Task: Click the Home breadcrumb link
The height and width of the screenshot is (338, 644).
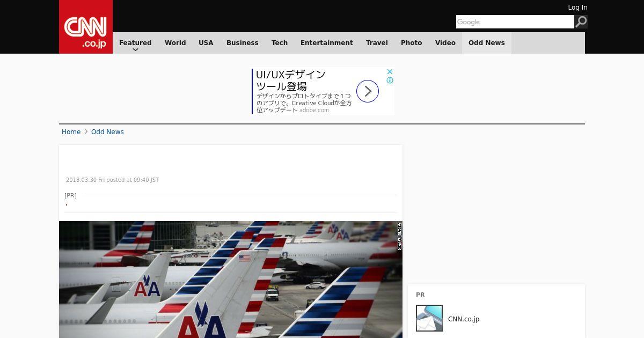Action: 71,132
